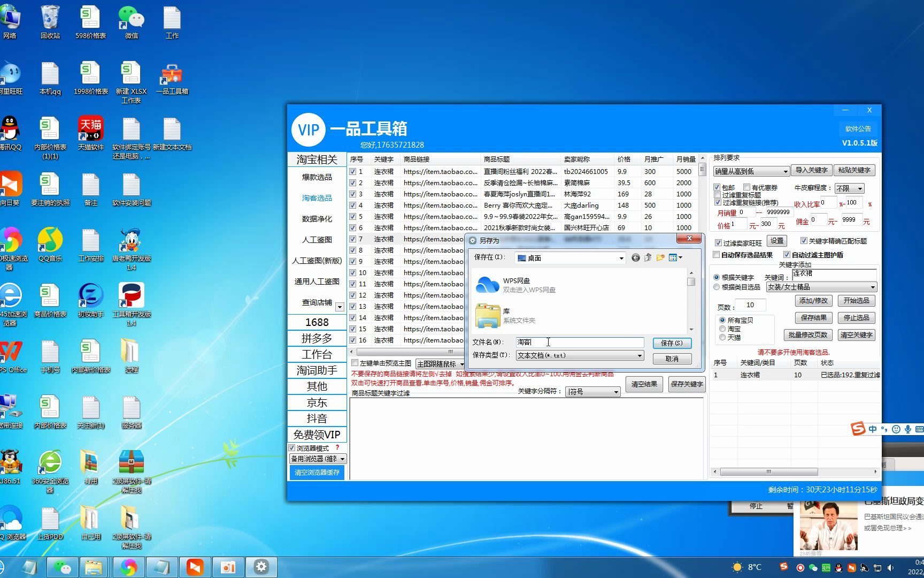Launch QQ音乐 from the desktop

[50, 245]
